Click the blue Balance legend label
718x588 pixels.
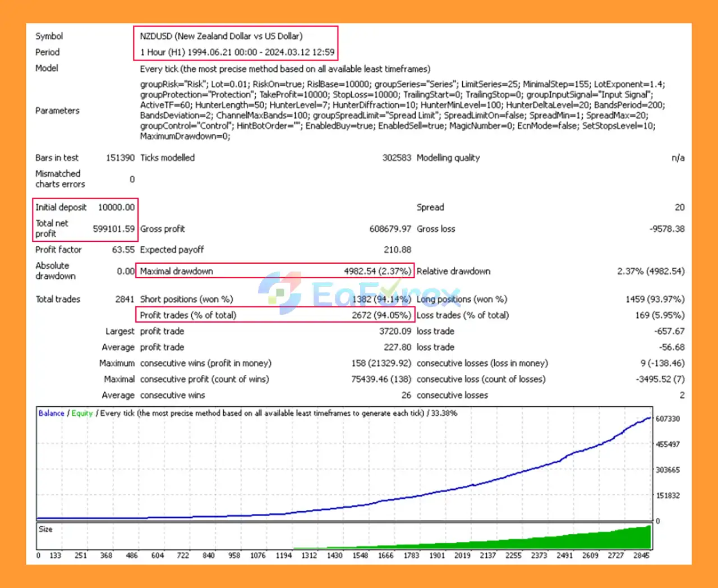coord(51,413)
